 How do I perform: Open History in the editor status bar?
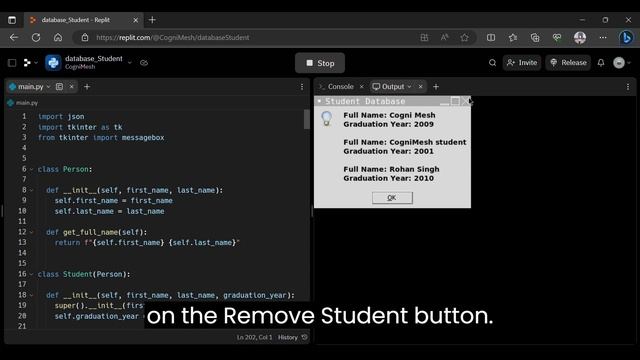point(288,337)
